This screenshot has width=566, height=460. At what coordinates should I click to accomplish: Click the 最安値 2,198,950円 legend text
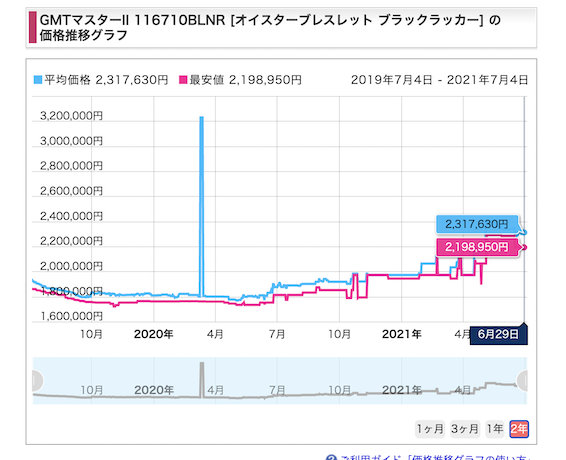coord(245,80)
